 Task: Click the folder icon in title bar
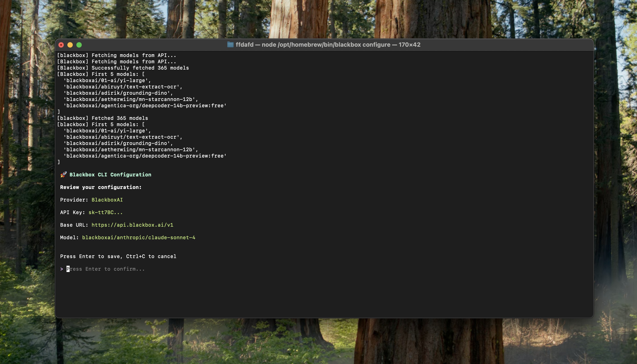[230, 44]
